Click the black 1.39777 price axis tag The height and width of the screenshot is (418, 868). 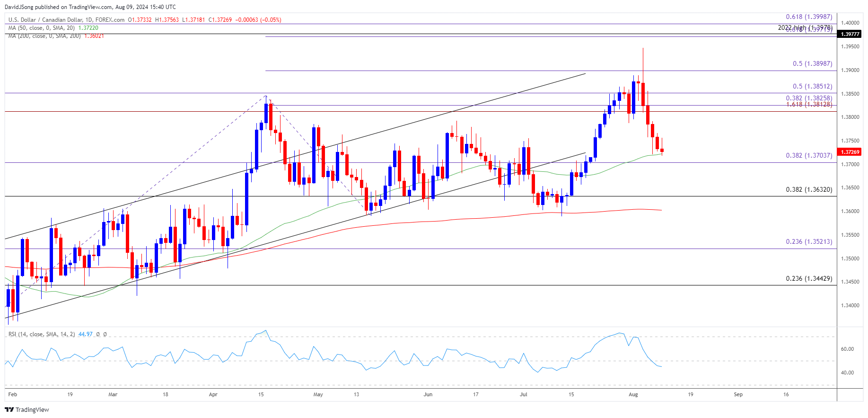pyautogui.click(x=850, y=34)
